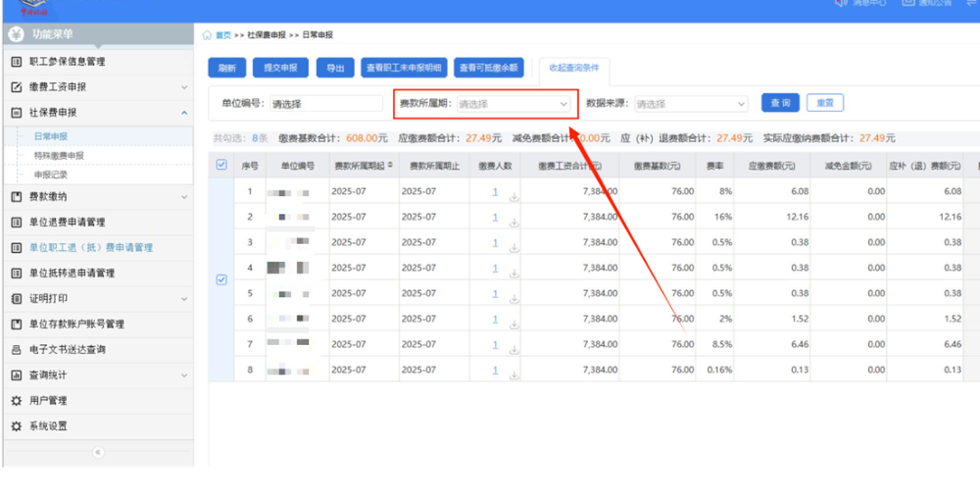The height and width of the screenshot is (500, 980).
Task: Click the 电子文书送达查询 printer icon
Action: click(16, 350)
